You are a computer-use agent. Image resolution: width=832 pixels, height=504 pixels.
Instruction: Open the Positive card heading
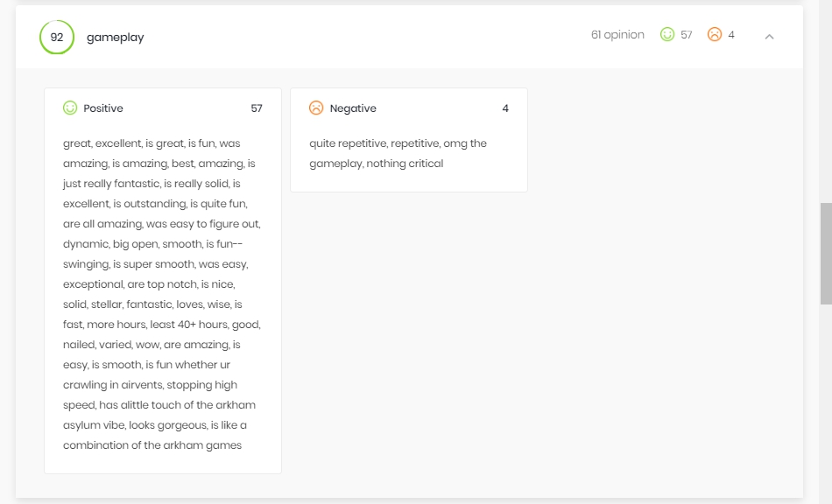click(x=103, y=108)
